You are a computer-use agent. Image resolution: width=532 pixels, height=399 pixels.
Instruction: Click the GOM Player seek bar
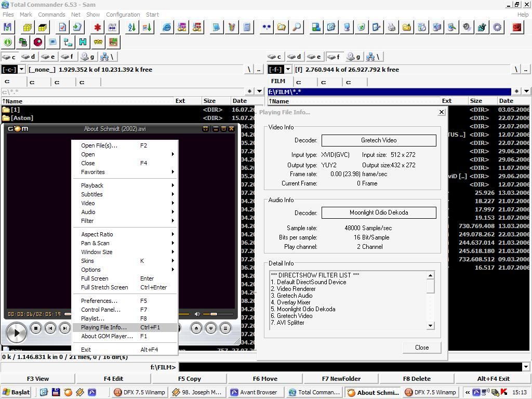coord(127,314)
